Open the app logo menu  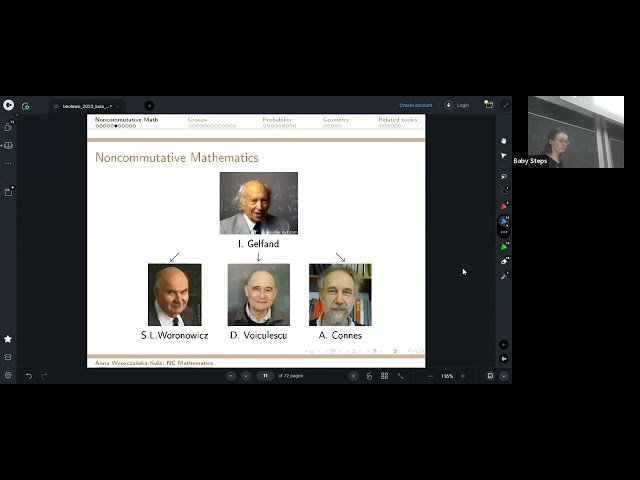tap(9, 105)
